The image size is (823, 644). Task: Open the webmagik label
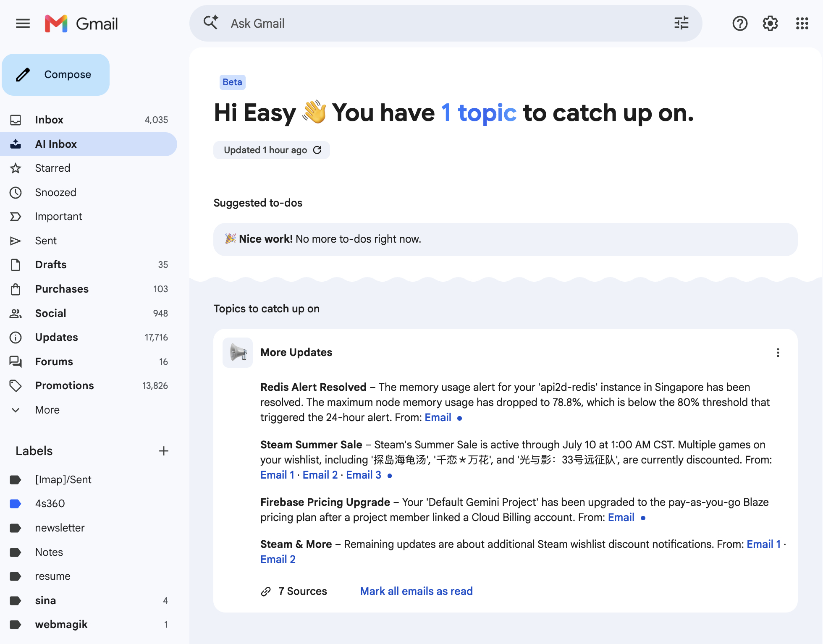(88, 624)
